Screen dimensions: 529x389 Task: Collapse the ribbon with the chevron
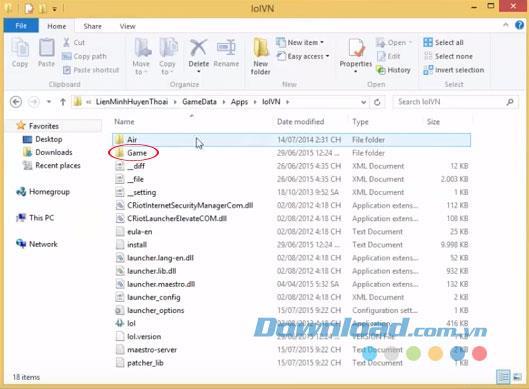tap(505, 25)
